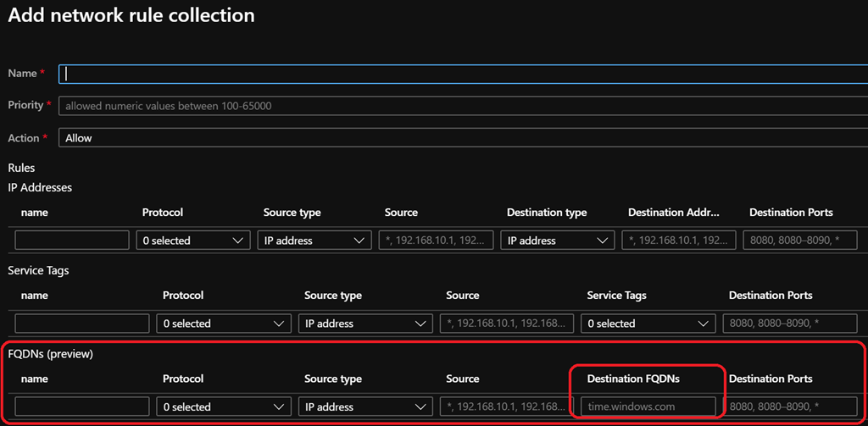868x426 pixels.
Task: Open Service Tags Source type dropdown
Action: click(365, 324)
